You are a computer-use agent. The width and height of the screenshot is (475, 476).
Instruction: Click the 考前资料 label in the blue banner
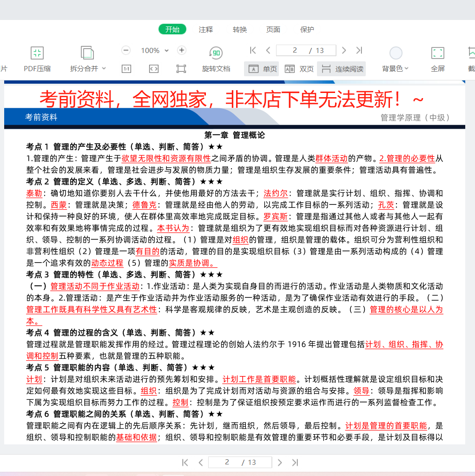tap(41, 117)
